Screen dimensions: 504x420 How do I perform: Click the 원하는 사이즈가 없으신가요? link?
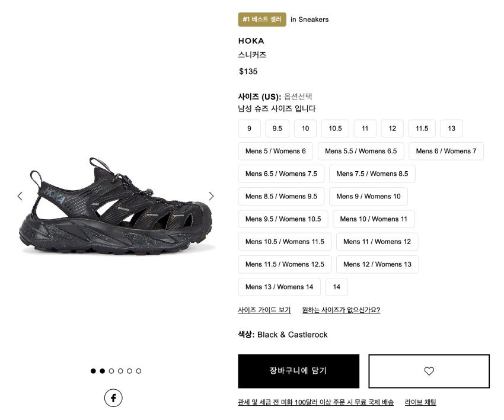(x=341, y=310)
